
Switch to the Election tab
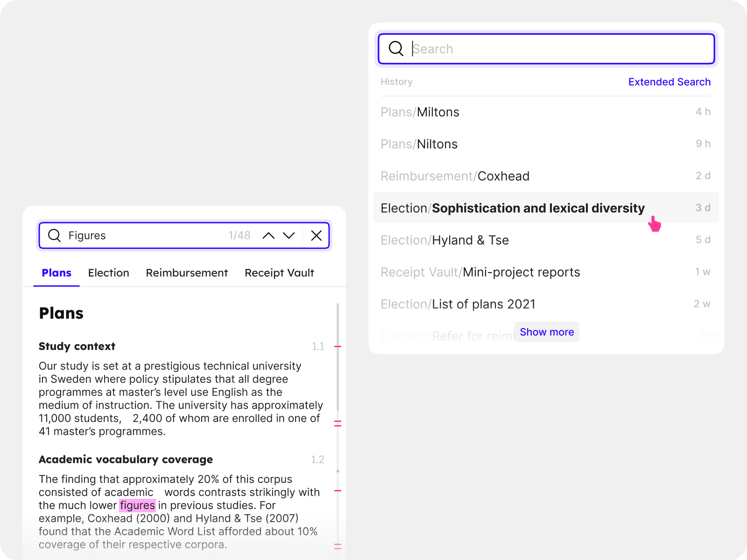(x=108, y=273)
